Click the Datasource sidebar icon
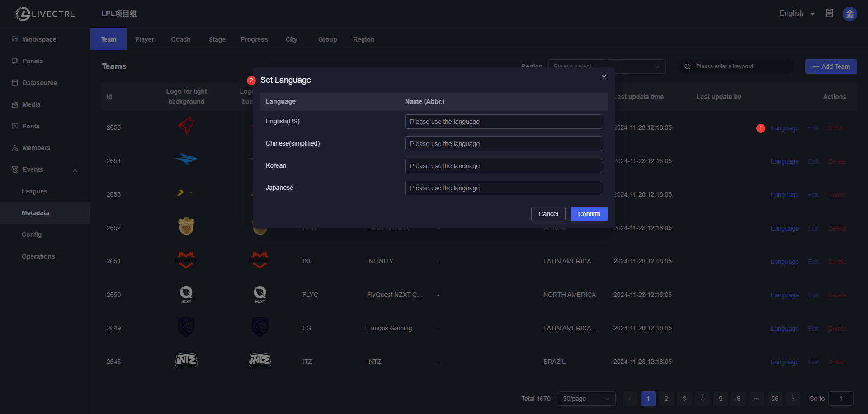 15,83
